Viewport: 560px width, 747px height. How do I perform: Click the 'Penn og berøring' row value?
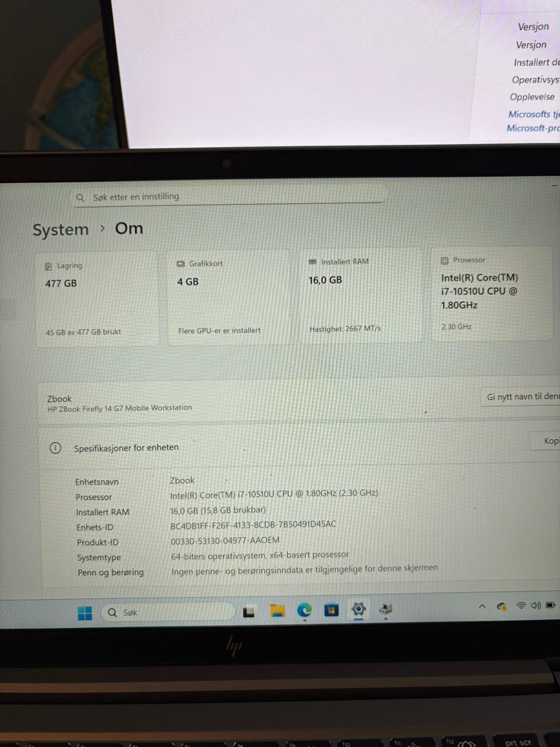(304, 569)
